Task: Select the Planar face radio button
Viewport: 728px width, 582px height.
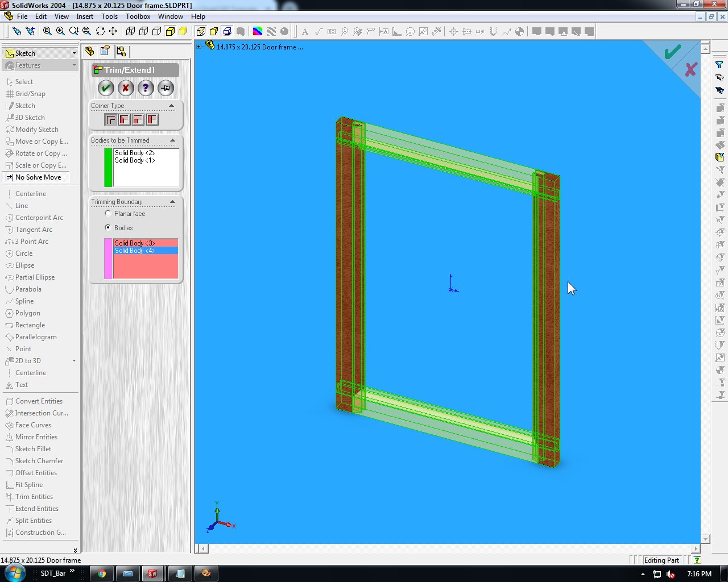Action: [x=108, y=214]
